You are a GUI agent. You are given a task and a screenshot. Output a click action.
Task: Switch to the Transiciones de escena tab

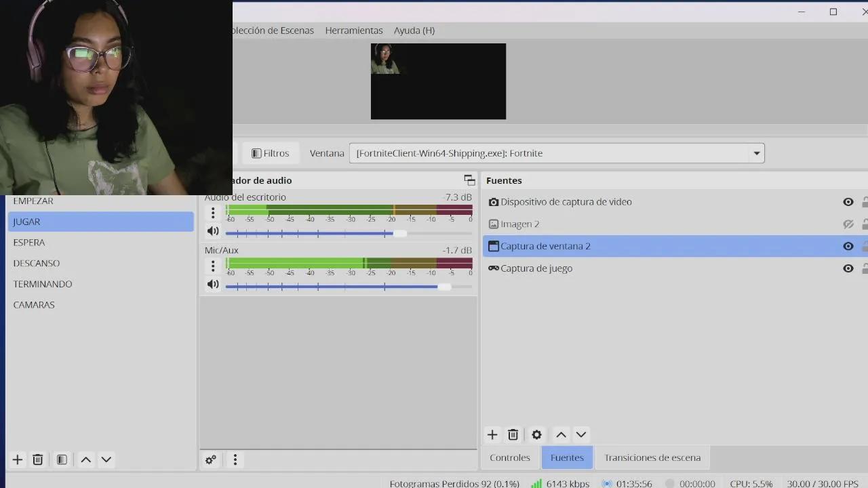[652, 457]
